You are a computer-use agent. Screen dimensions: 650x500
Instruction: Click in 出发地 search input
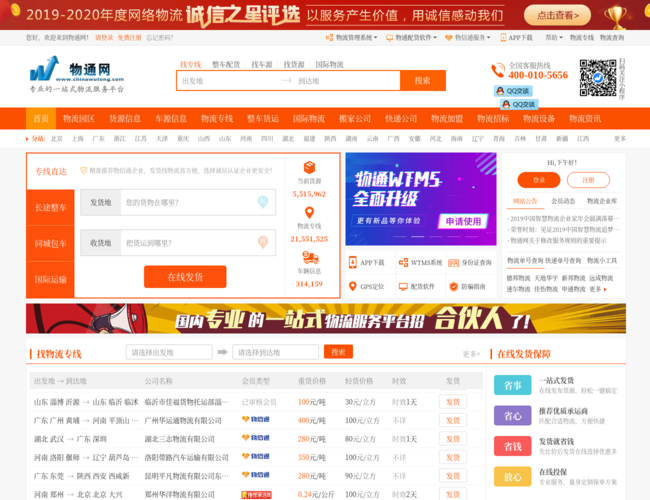tap(228, 81)
